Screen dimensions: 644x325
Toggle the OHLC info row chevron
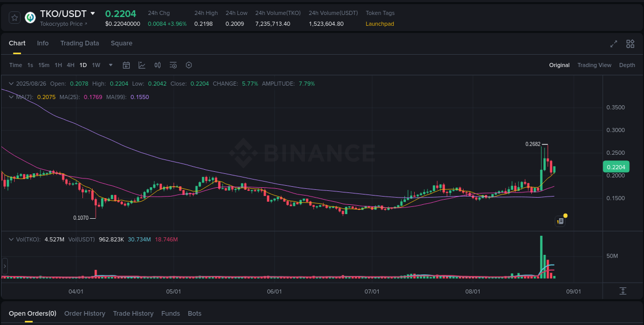[11, 83]
